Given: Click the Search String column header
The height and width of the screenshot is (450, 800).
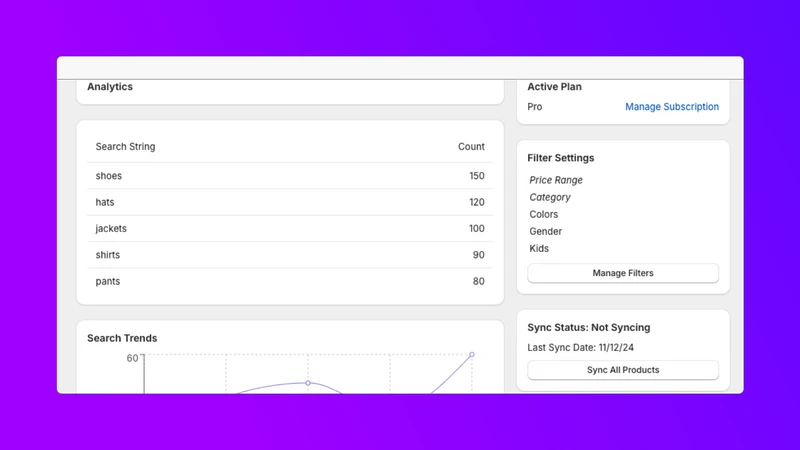Looking at the screenshot, I should click(x=126, y=146).
